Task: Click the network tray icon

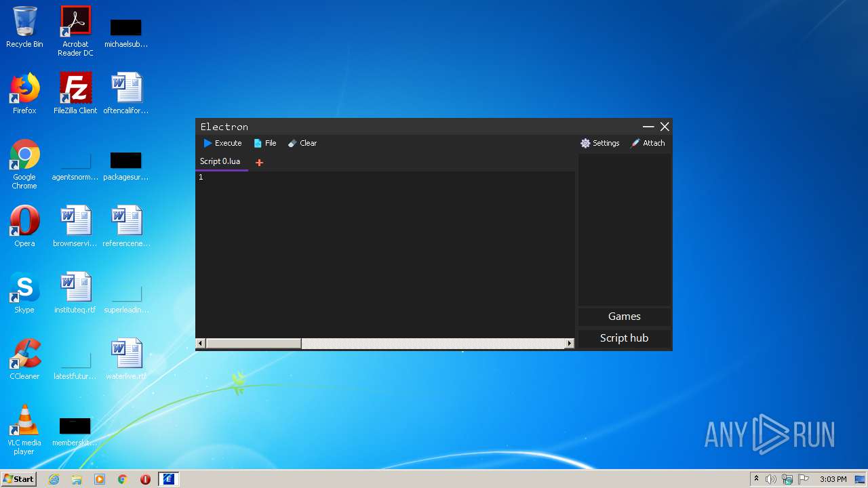Action: [x=787, y=479]
